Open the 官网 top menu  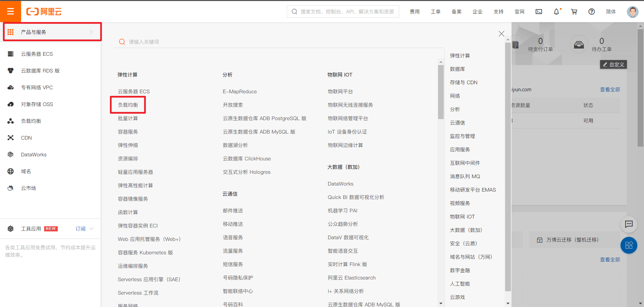tap(520, 12)
